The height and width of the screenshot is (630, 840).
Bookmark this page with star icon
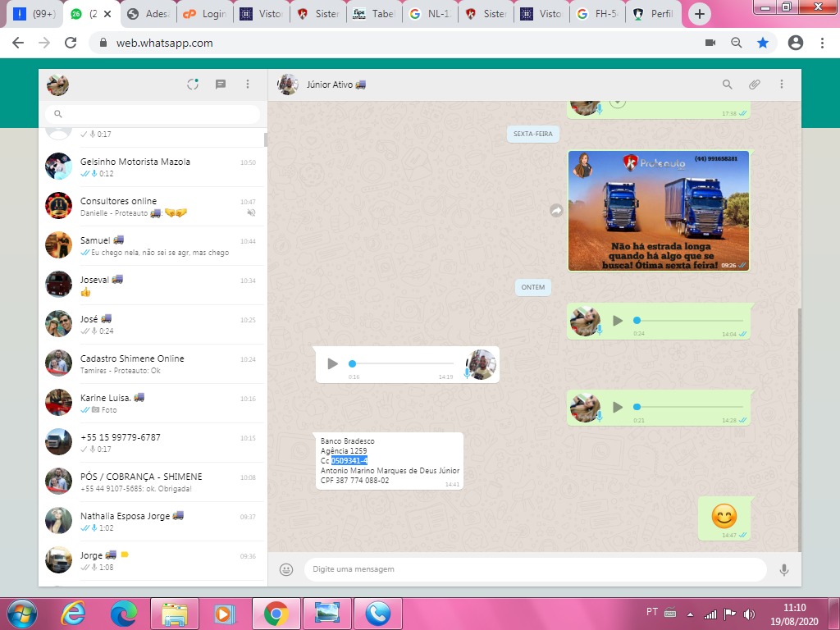point(763,43)
